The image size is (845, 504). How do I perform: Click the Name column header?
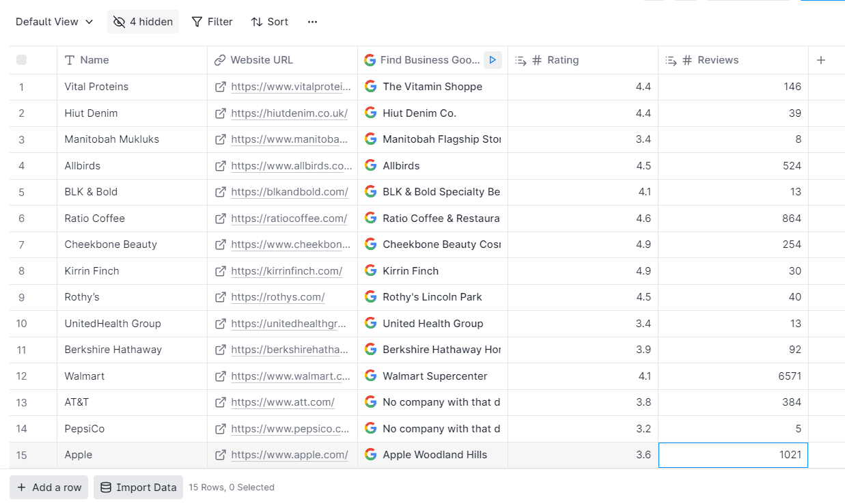coord(133,60)
